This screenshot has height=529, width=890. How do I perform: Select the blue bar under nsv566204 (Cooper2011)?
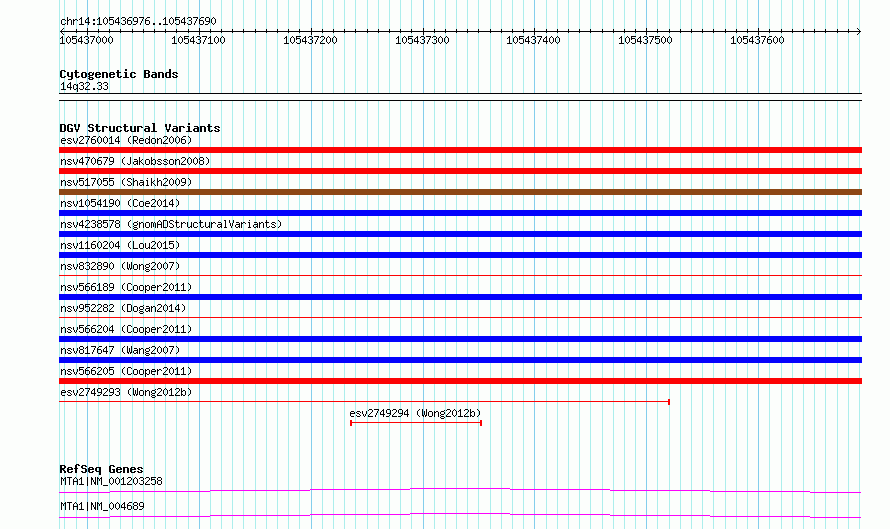coord(460,339)
